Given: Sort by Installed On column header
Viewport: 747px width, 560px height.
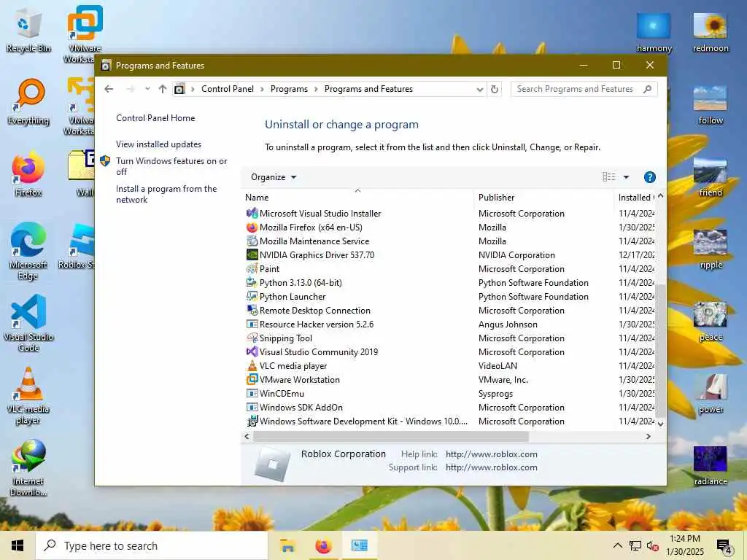Looking at the screenshot, I should point(635,197).
